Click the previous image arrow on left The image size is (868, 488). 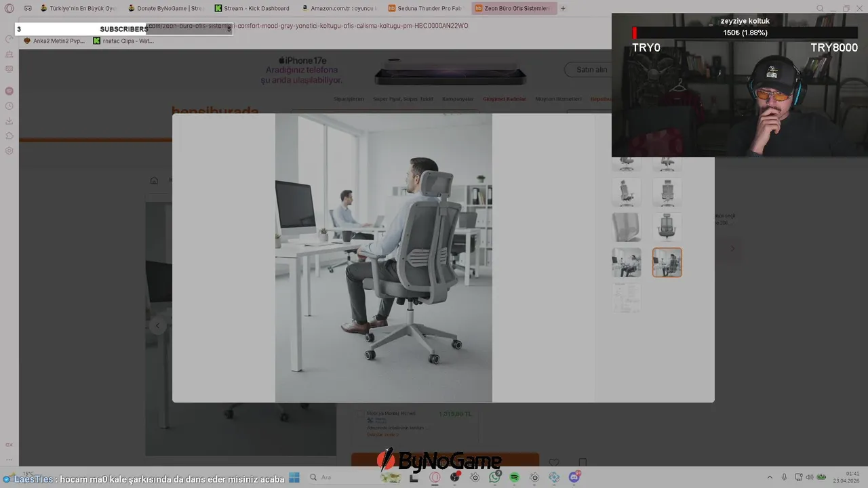[157, 325]
